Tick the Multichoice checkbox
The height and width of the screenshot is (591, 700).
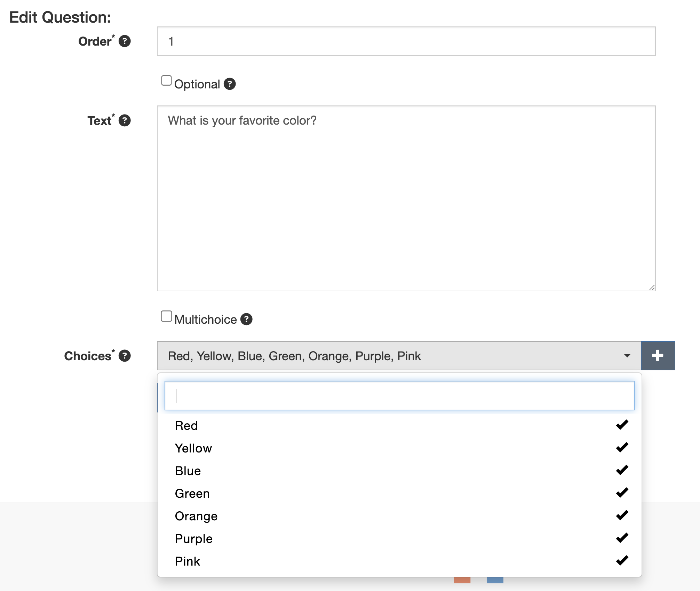pos(166,316)
